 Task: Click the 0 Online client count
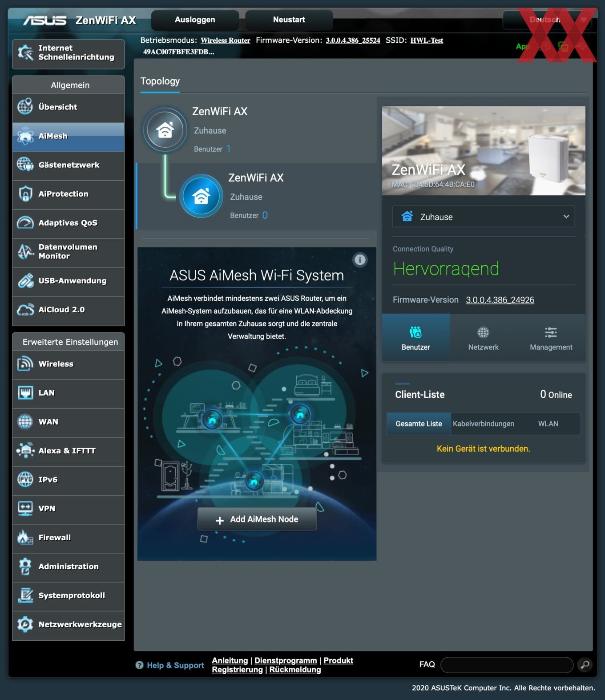[x=556, y=394]
